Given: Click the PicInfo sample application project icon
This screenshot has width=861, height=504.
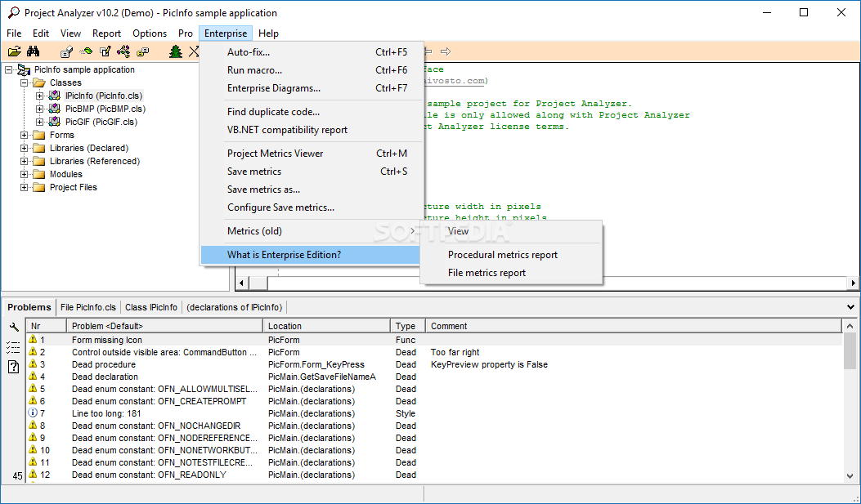Looking at the screenshot, I should (x=24, y=69).
